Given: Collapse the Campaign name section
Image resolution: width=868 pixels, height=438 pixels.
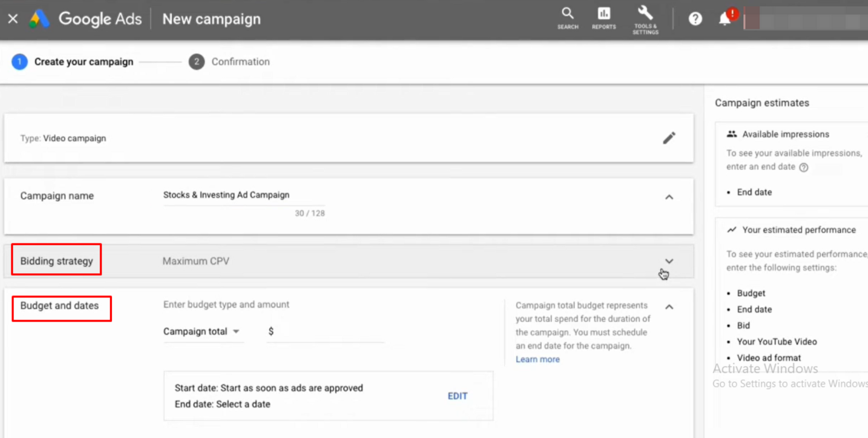Looking at the screenshot, I should point(669,197).
